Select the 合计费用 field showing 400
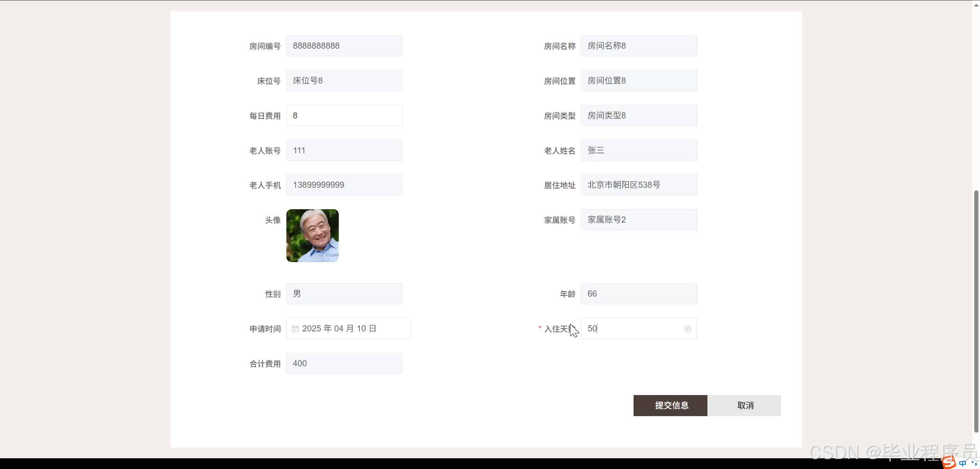 click(343, 363)
